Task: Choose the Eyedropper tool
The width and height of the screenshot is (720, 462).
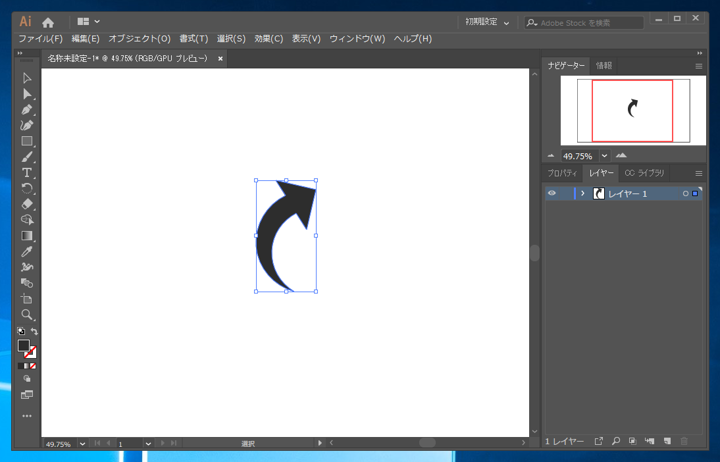Action: 27,252
